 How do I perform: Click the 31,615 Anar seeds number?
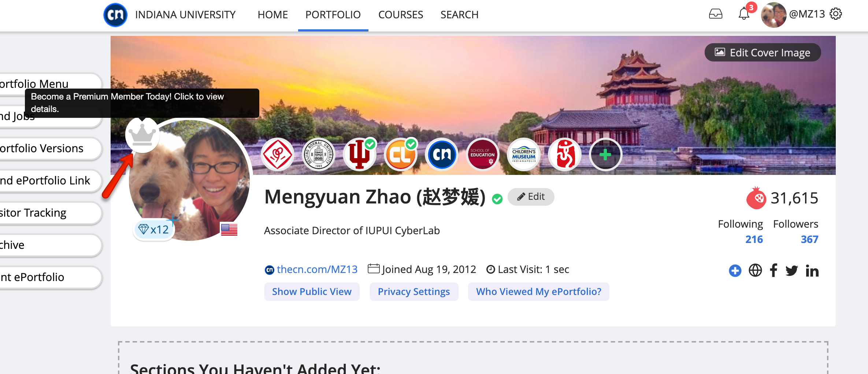pos(794,198)
